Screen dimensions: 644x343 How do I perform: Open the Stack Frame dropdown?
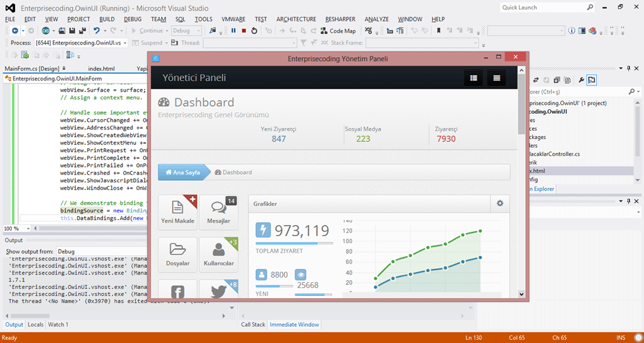422,43
